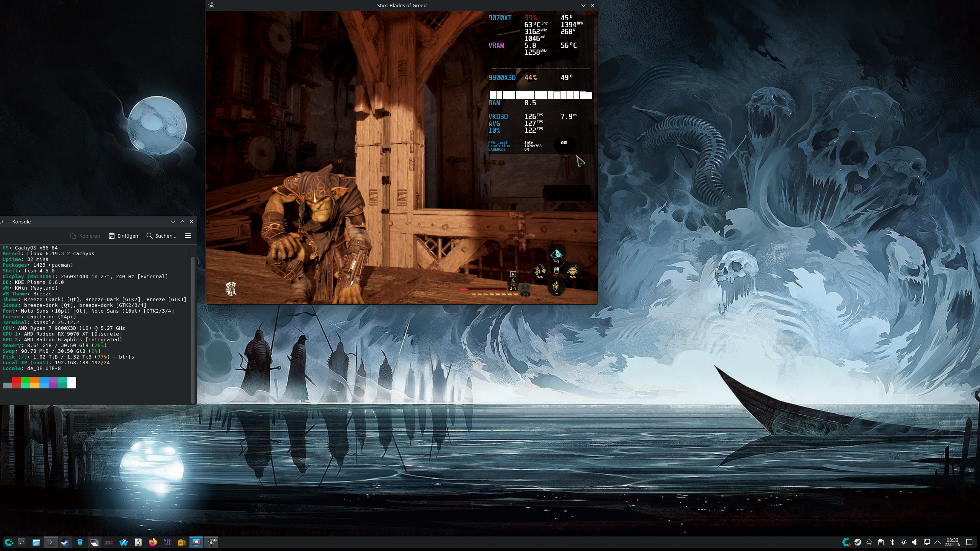The width and height of the screenshot is (980, 551).
Task: Click the Styx: Blades of Greed title bar
Action: 402,5
